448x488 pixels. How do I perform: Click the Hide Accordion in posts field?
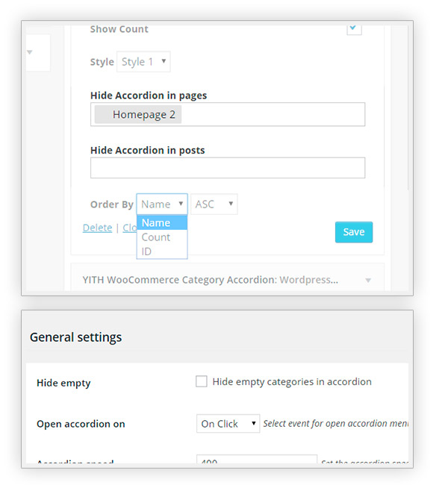pyautogui.click(x=228, y=168)
